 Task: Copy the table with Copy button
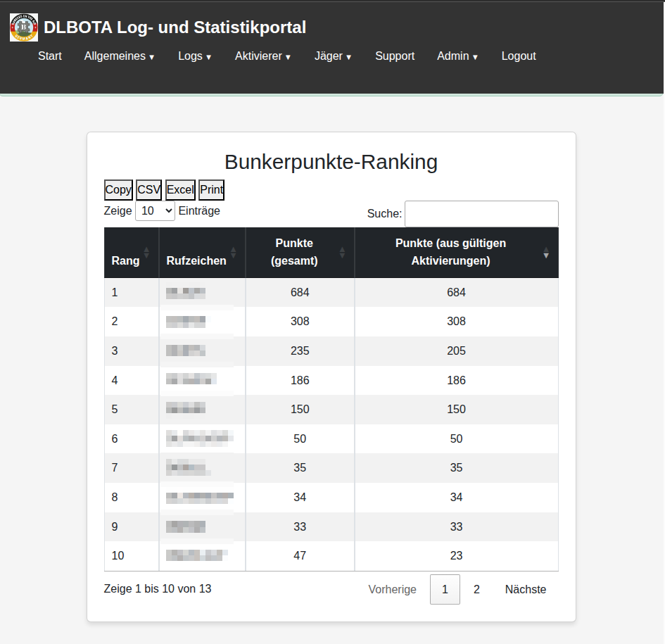tap(118, 189)
